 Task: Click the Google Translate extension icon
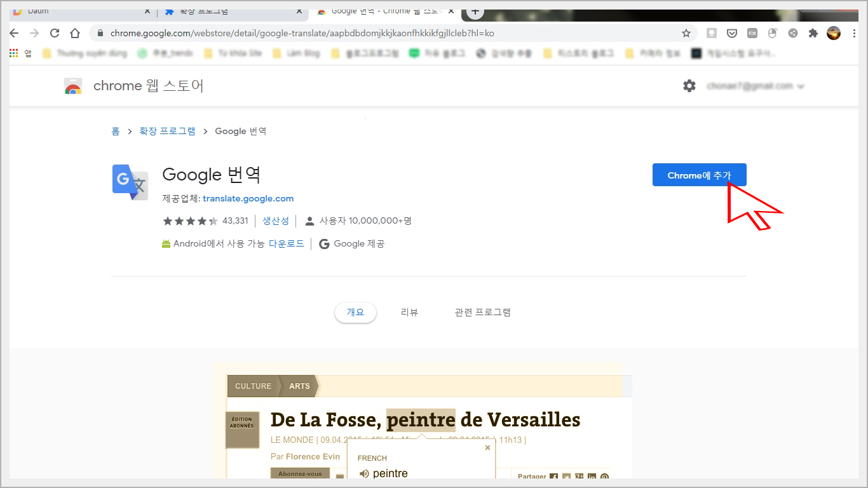pyautogui.click(x=130, y=182)
